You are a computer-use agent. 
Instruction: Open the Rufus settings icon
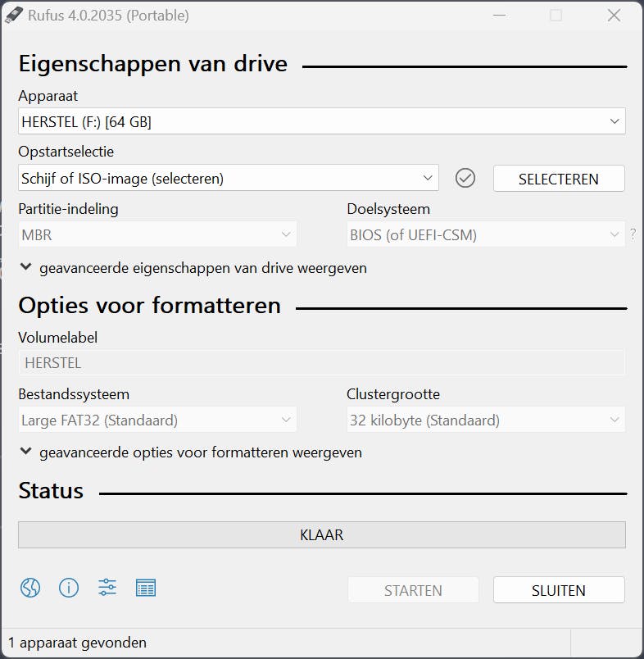(107, 588)
